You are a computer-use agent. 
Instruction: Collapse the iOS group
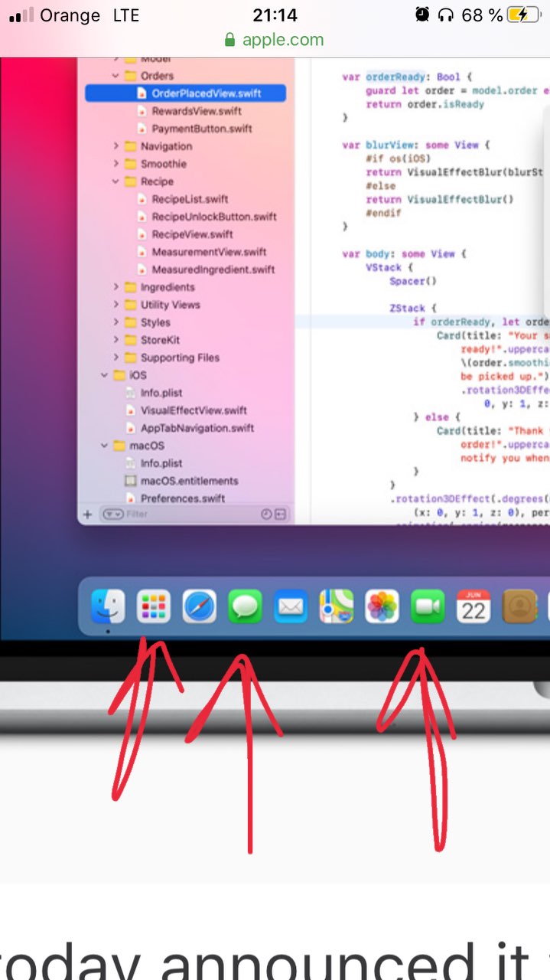coord(105,375)
